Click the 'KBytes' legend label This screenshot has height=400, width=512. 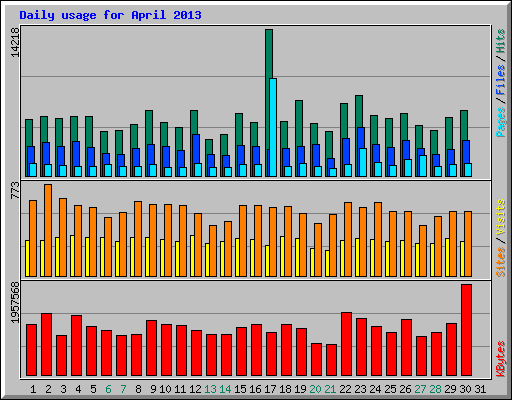tap(501, 359)
